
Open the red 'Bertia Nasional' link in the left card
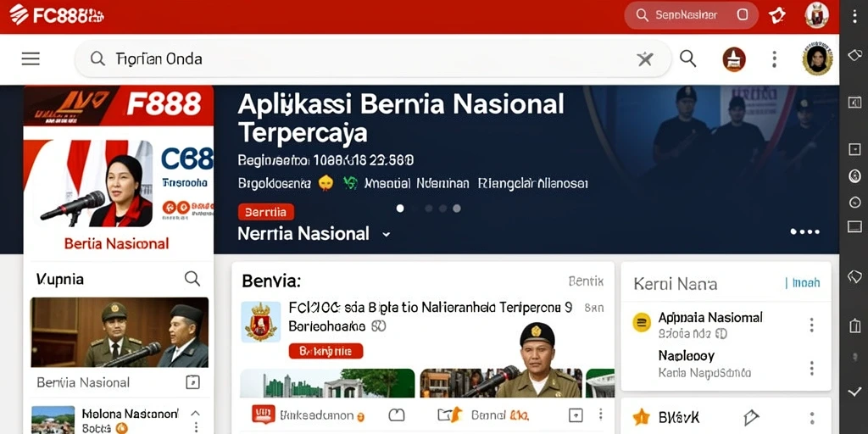click(117, 243)
